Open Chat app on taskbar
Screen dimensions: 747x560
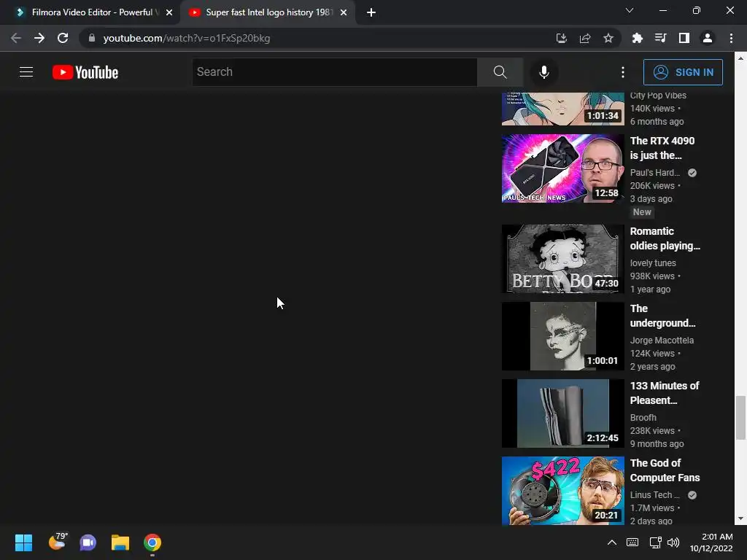coord(88,542)
